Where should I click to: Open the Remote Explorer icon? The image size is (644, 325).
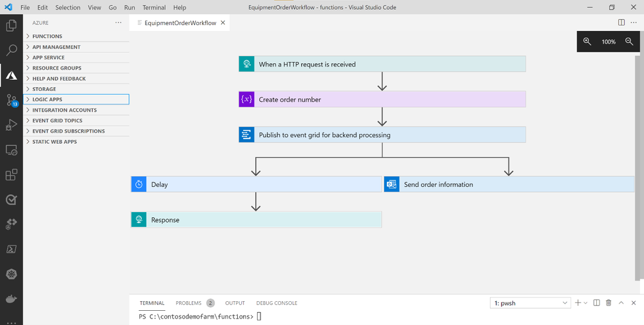(12, 150)
